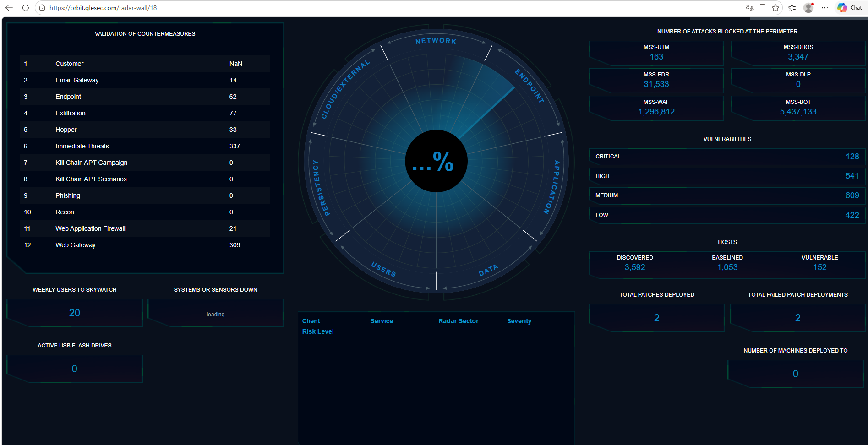Viewport: 868px width, 445px height.
Task: Select the Kill Chain APT Campaign row
Action: 145,163
